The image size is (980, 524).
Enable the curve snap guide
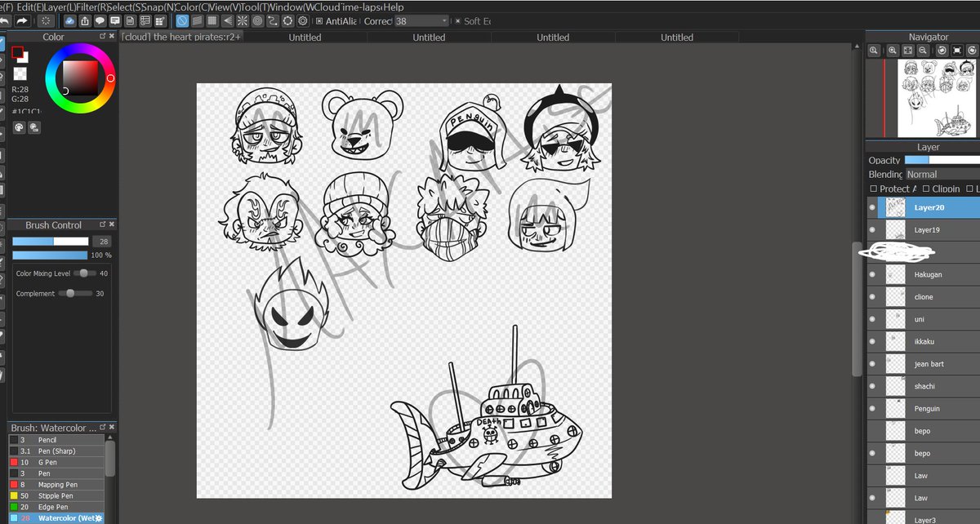[273, 20]
